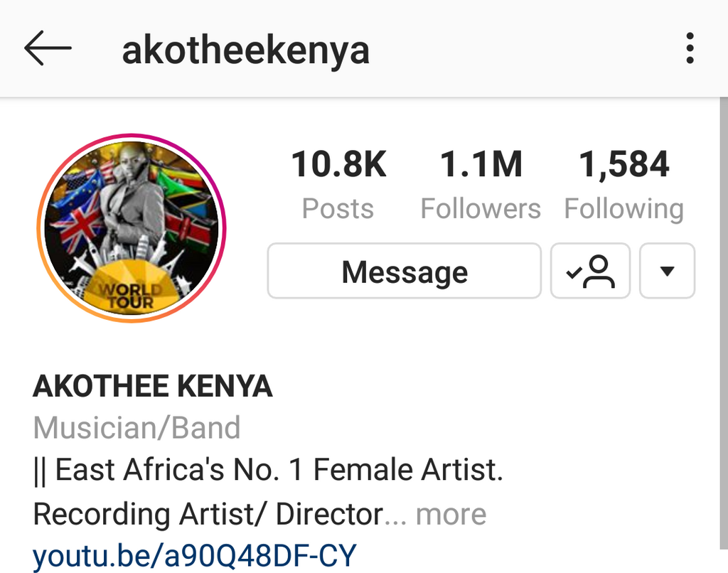This screenshot has width=728, height=573.
Task: Tap the Followers label text
Action: point(481,208)
